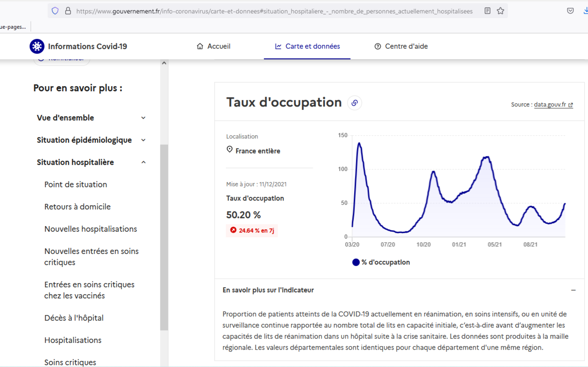The height and width of the screenshot is (367, 588).
Task: Click the padlock site security icon
Action: click(x=68, y=11)
